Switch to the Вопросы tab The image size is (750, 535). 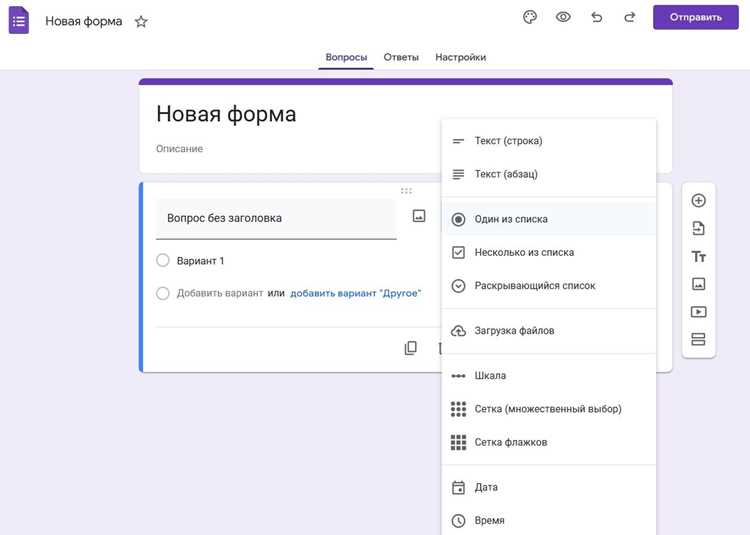click(x=346, y=57)
